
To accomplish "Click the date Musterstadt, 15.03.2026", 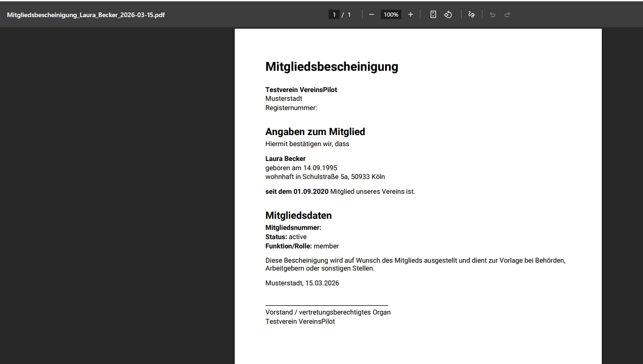I will click(302, 283).
